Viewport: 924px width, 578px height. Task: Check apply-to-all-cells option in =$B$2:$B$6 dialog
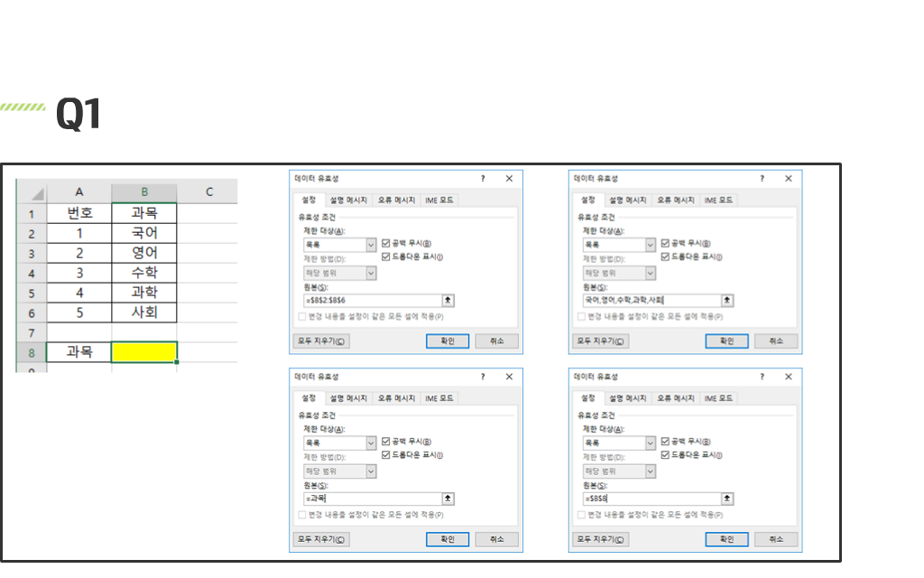[x=302, y=317]
